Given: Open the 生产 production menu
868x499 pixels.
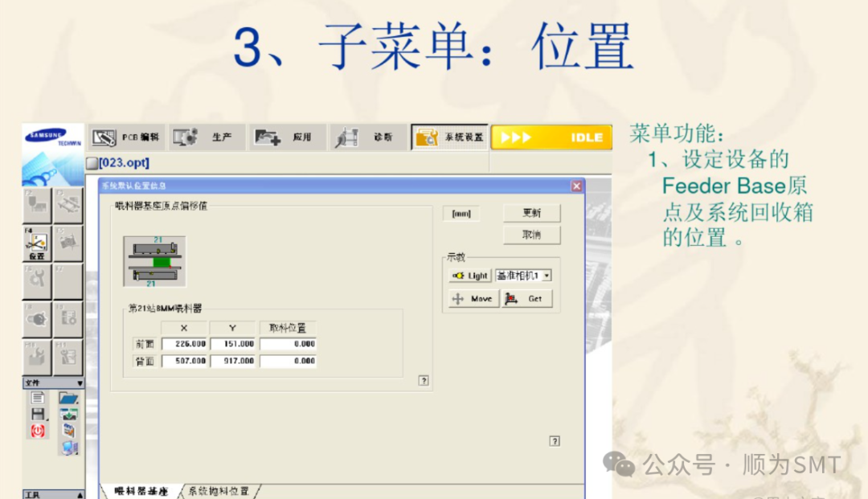Looking at the screenshot, I should coord(207,137).
